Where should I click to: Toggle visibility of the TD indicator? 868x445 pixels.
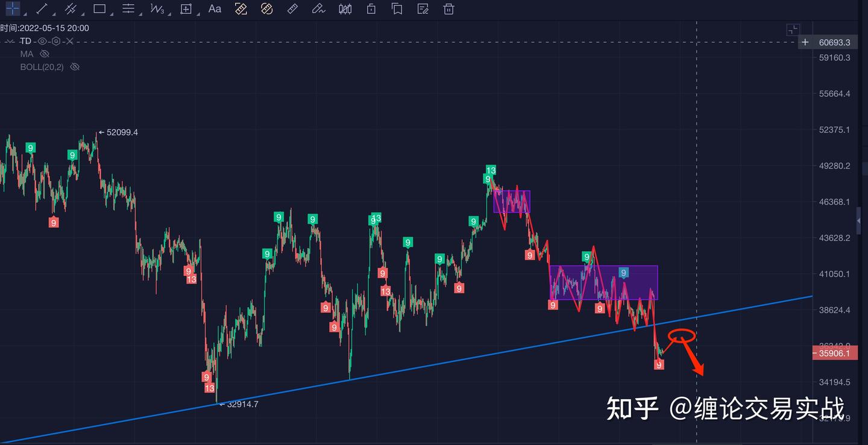click(41, 40)
